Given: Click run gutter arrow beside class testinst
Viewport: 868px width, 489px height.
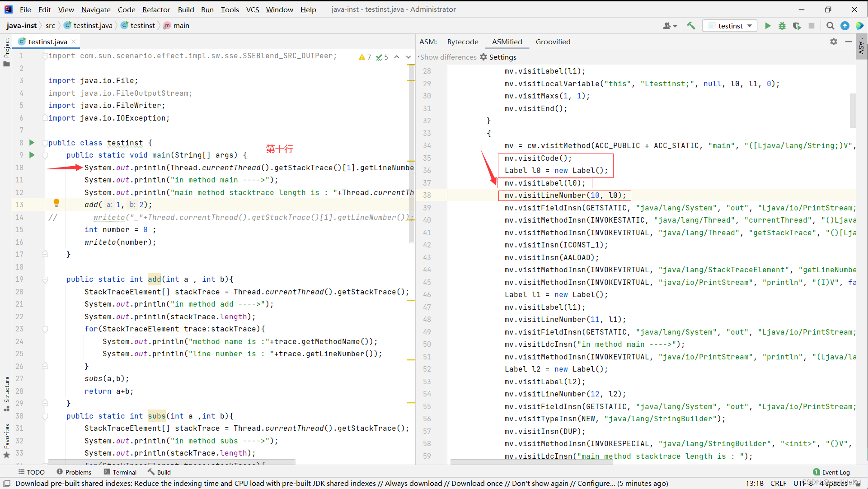Looking at the screenshot, I should pyautogui.click(x=32, y=143).
